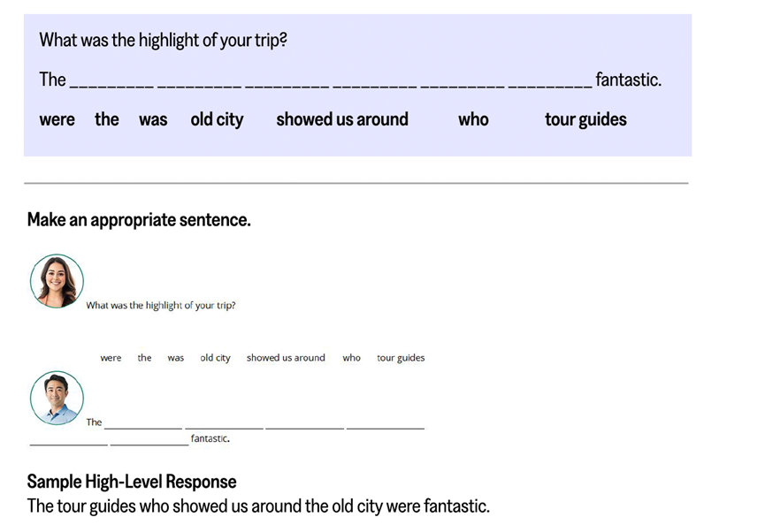Click small "were" word above man's avatar

(x=111, y=358)
